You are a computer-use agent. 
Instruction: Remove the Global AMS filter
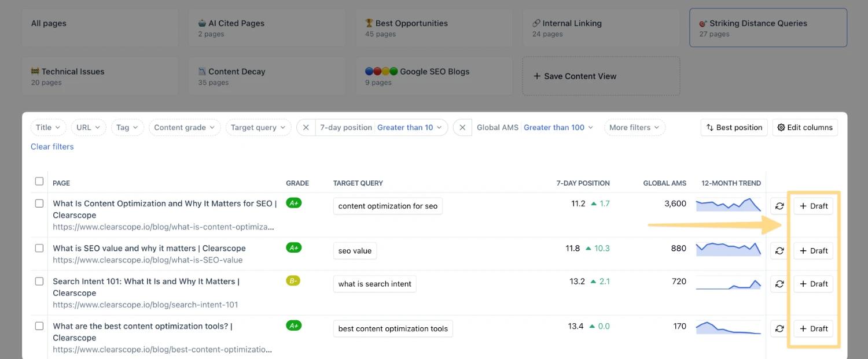(x=462, y=127)
